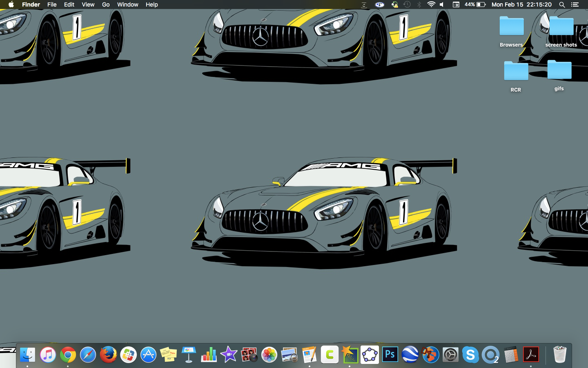Launch Adobe Acrobat from dock
Screen dimensions: 588x368
coord(531,355)
